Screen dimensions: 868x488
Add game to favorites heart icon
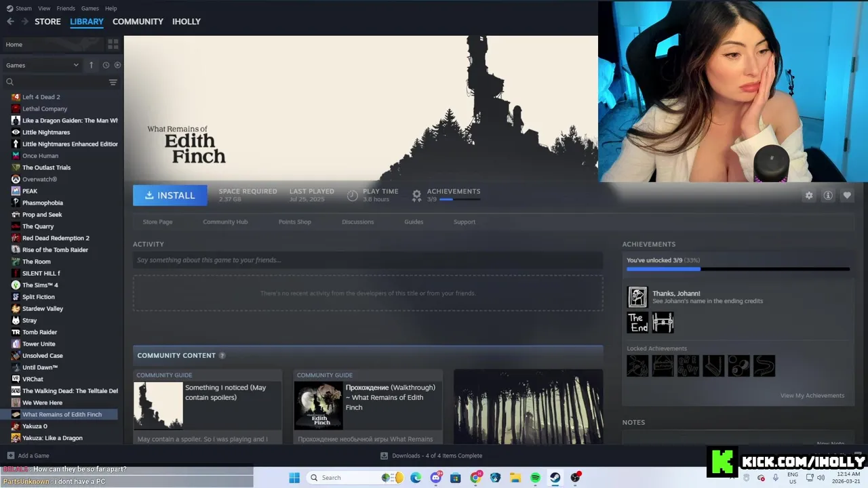pos(847,195)
